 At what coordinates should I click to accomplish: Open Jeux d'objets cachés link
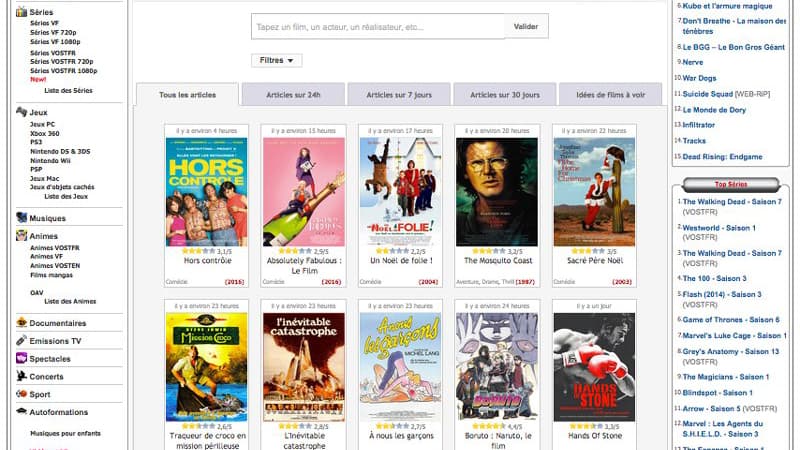62,187
